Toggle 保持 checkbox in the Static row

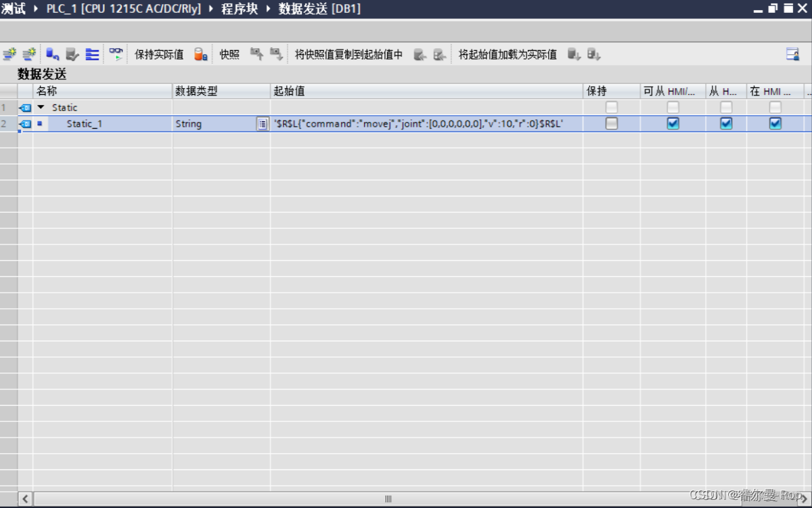612,107
